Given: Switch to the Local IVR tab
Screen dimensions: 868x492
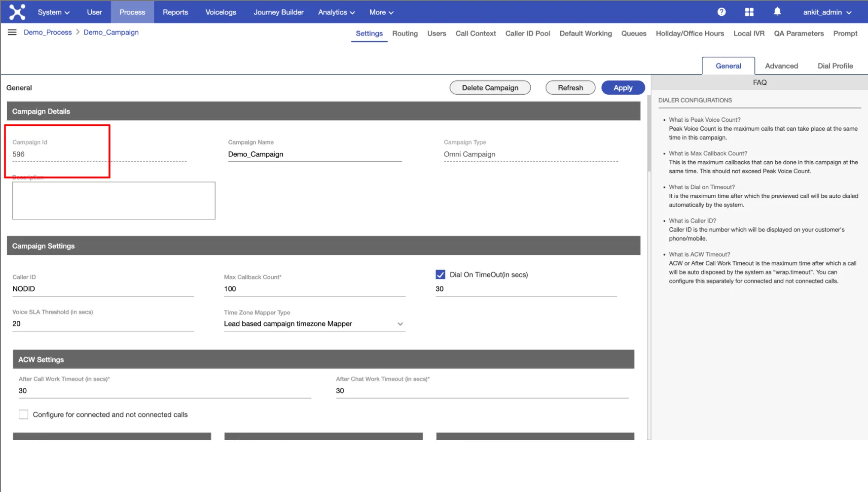Looking at the screenshot, I should coord(749,34).
